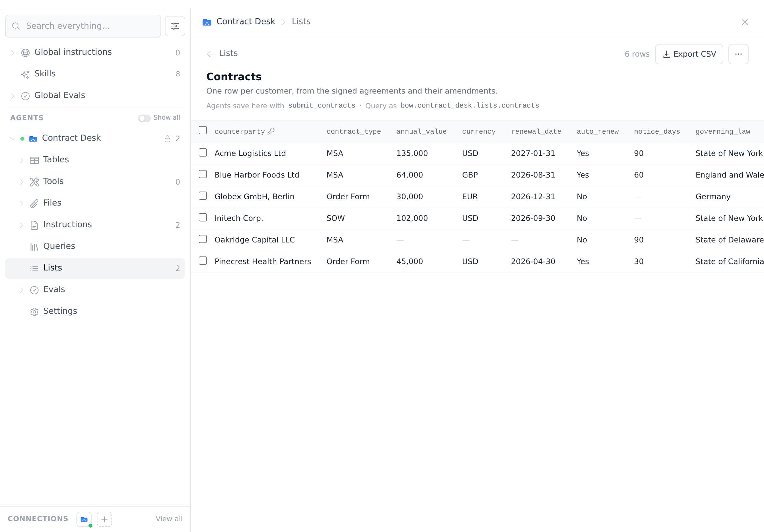Select the Lists sidebar item
The image size is (764, 532).
coord(95,268)
